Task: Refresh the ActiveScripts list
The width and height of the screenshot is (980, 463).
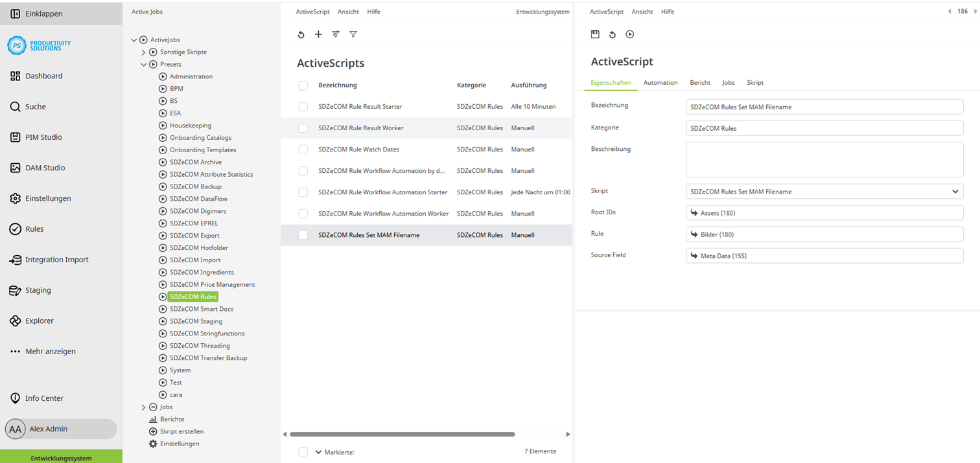Action: tap(299, 34)
